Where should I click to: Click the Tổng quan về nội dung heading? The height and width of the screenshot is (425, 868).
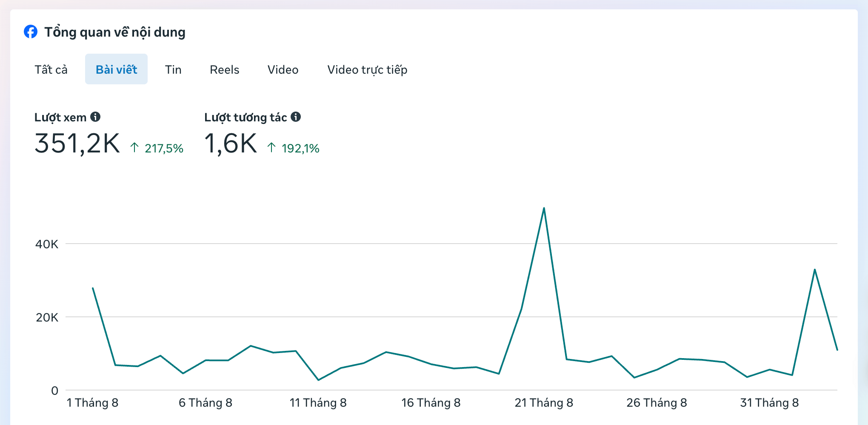pyautogui.click(x=115, y=32)
